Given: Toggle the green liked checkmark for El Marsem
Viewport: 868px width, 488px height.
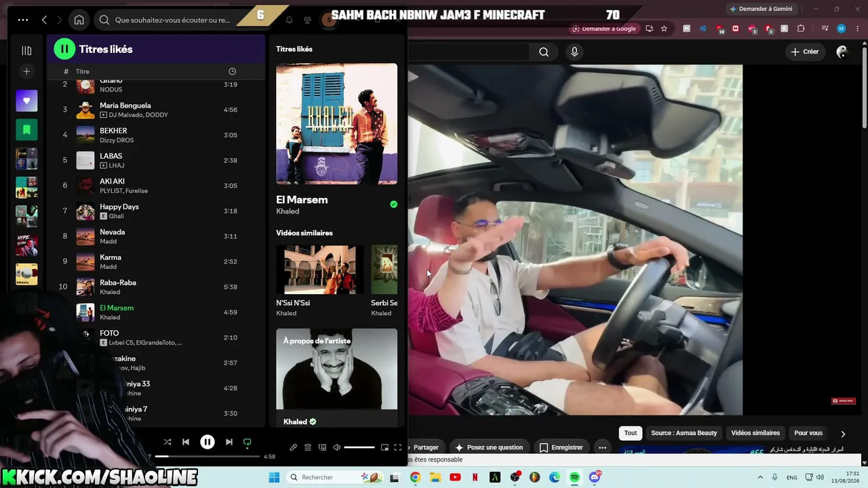Looking at the screenshot, I should coord(393,204).
